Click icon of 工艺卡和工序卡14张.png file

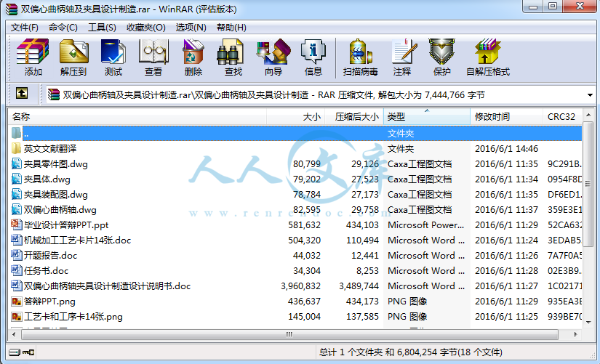(17, 317)
